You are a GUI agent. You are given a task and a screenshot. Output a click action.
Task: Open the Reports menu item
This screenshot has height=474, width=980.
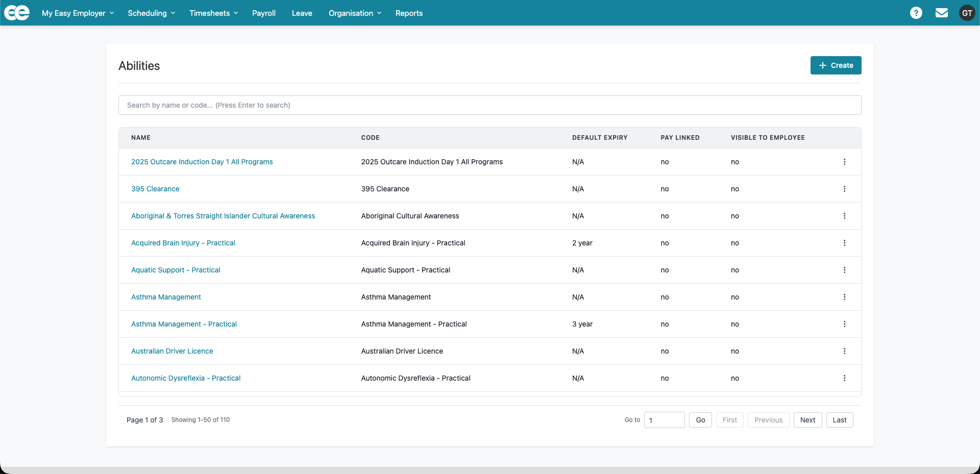pyautogui.click(x=409, y=13)
